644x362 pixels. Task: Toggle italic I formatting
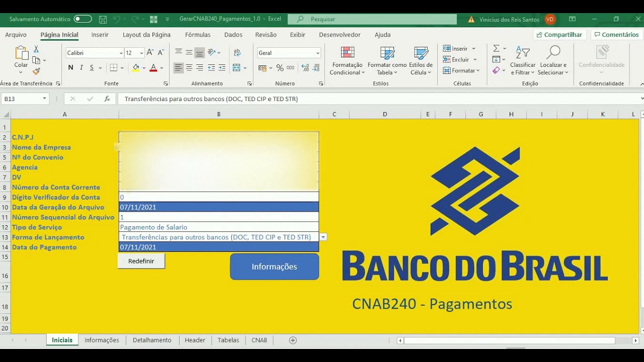[81, 67]
